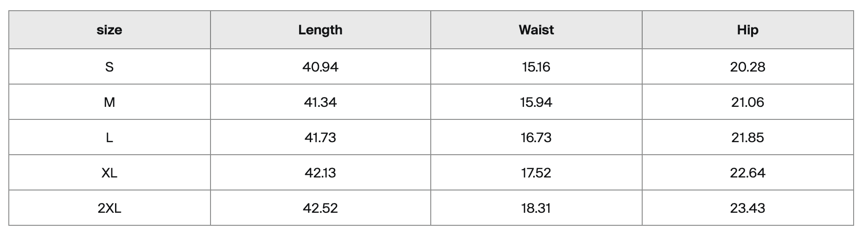Click length value 41.34
Image resolution: width=868 pixels, height=236 pixels.
click(x=320, y=102)
